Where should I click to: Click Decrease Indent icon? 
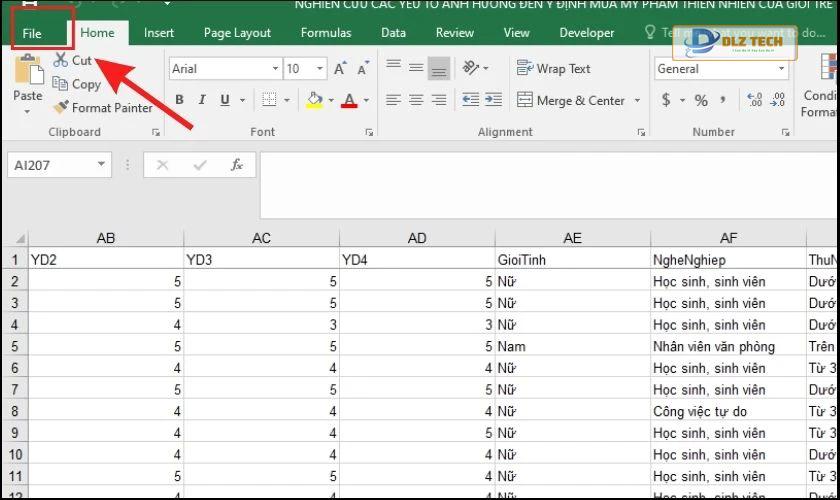point(470,100)
